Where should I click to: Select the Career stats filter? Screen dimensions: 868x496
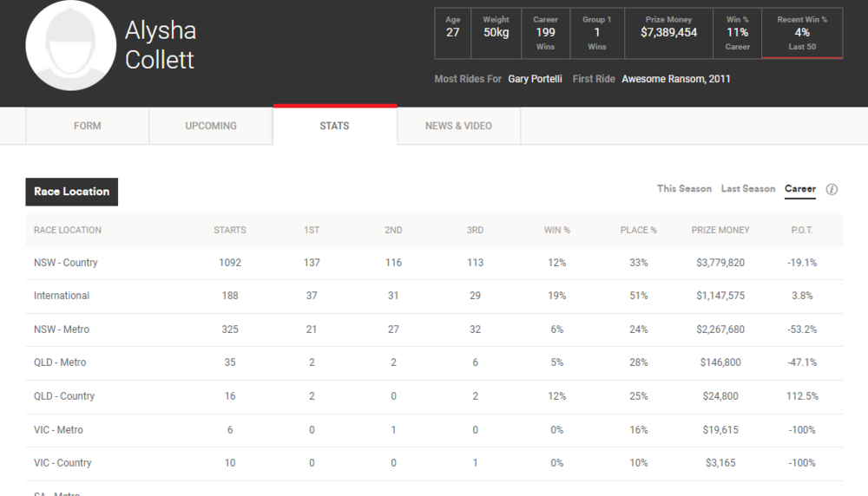pyautogui.click(x=799, y=189)
